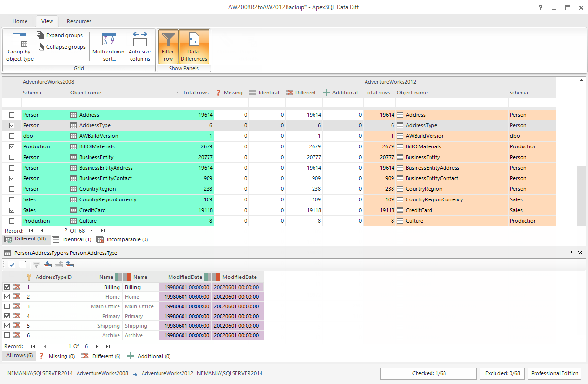Go to first record in upper grid

pyautogui.click(x=31, y=231)
